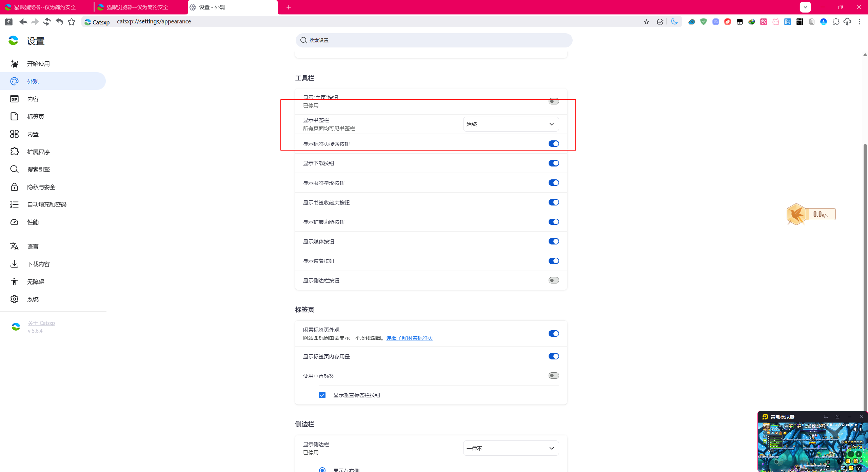This screenshot has height=472, width=868.
Task: Open 下载内容 settings section
Action: [x=53, y=264]
